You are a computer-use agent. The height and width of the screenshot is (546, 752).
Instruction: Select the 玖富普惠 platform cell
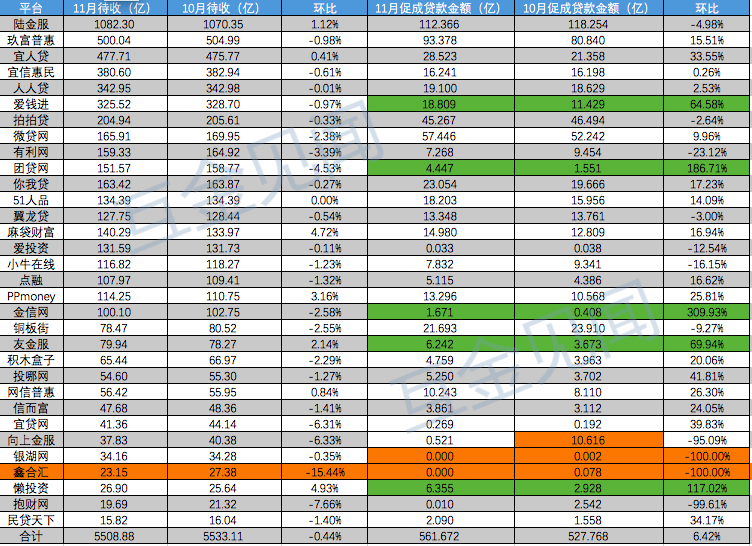31,40
